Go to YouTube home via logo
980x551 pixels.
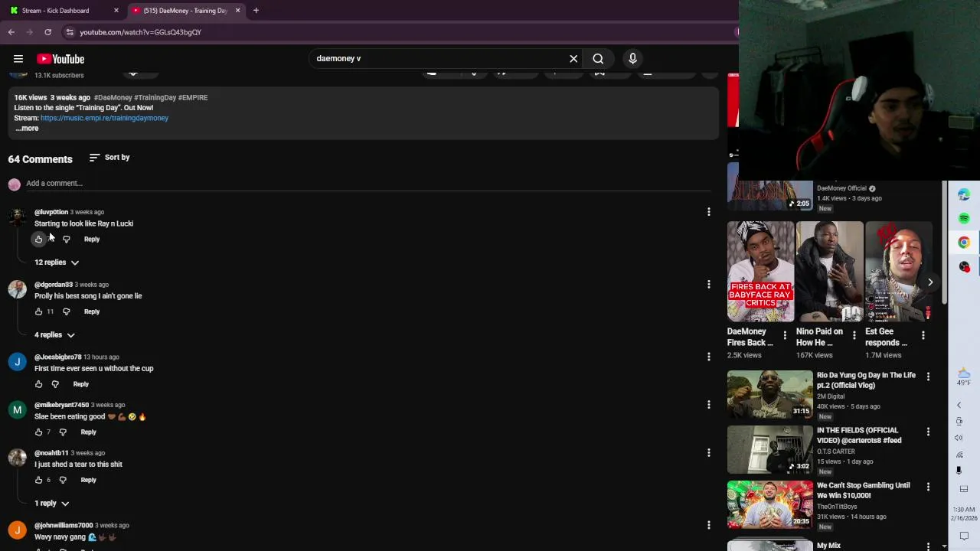[60, 59]
